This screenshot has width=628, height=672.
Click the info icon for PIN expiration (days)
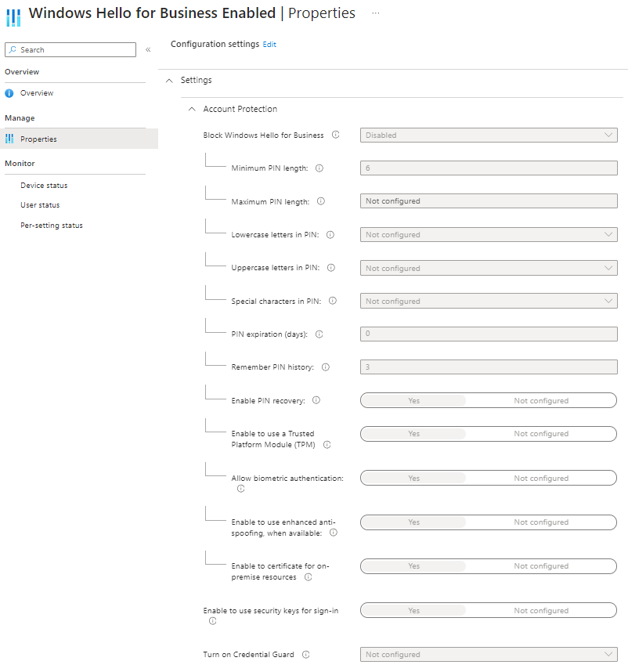[x=319, y=334]
